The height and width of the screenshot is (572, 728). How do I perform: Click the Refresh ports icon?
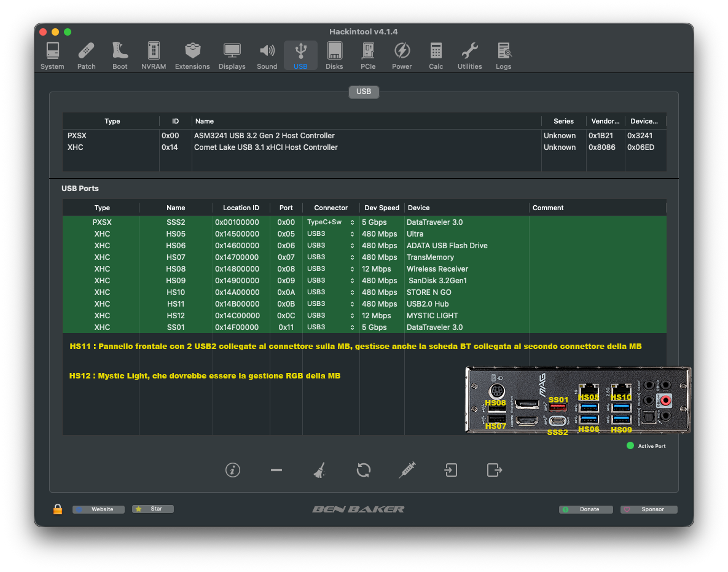(363, 470)
